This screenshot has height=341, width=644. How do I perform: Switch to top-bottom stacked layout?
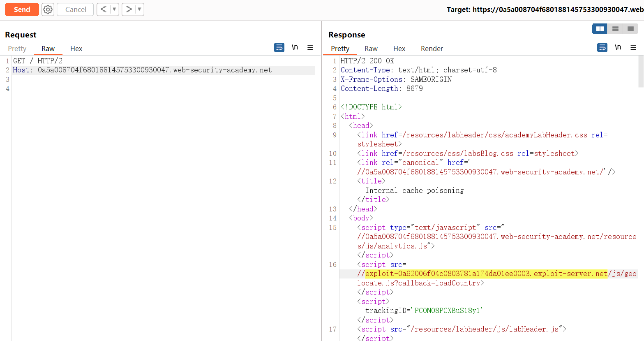(x=615, y=29)
